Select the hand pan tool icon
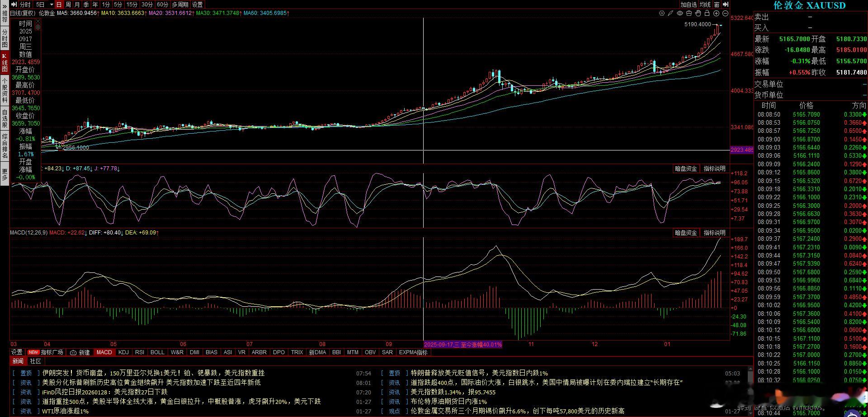Screen dimensions: 868x417 [698, 13]
